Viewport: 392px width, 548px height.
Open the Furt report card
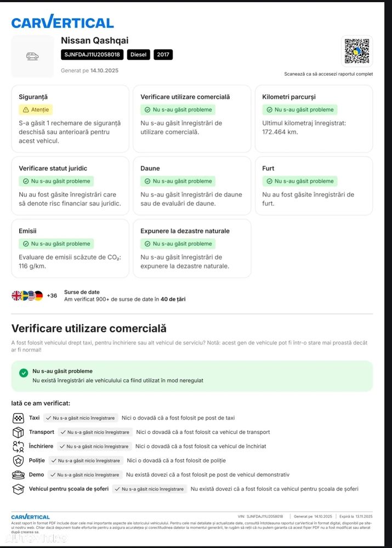pos(314,185)
